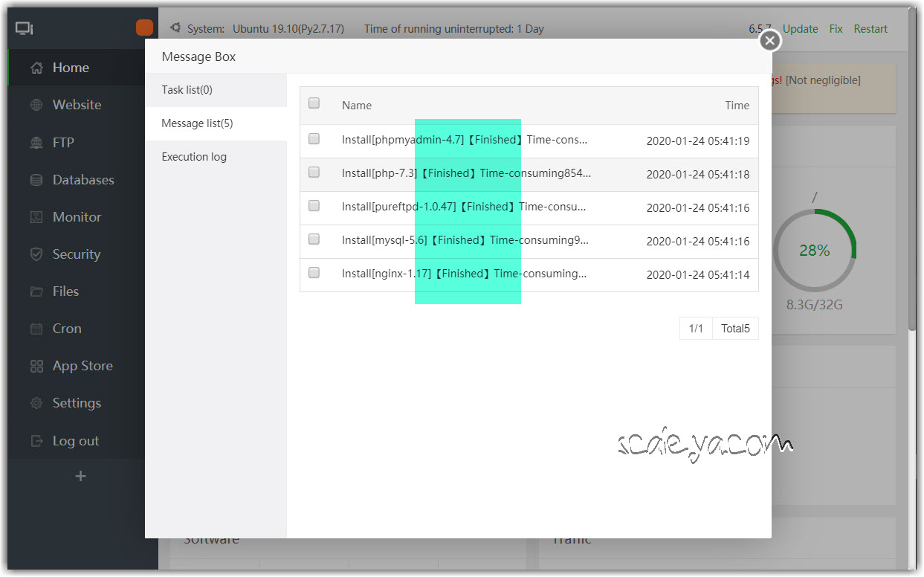Click the plus button below Log out

pyautogui.click(x=81, y=476)
